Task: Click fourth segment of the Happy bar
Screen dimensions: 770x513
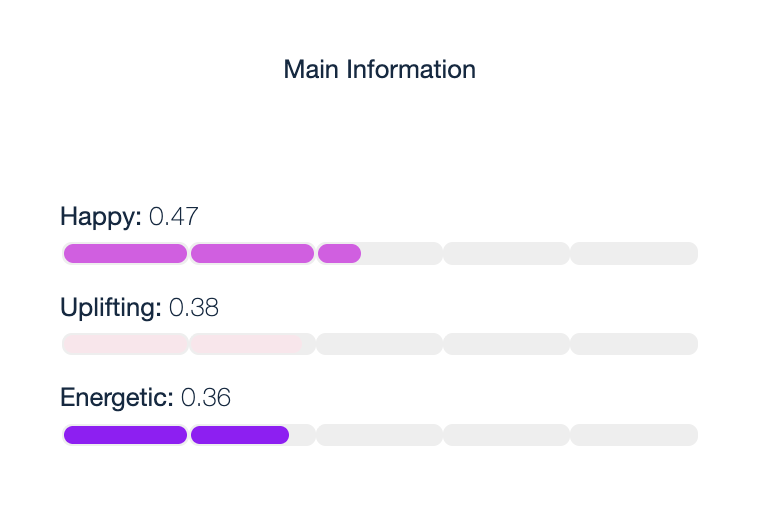Action: (506, 253)
